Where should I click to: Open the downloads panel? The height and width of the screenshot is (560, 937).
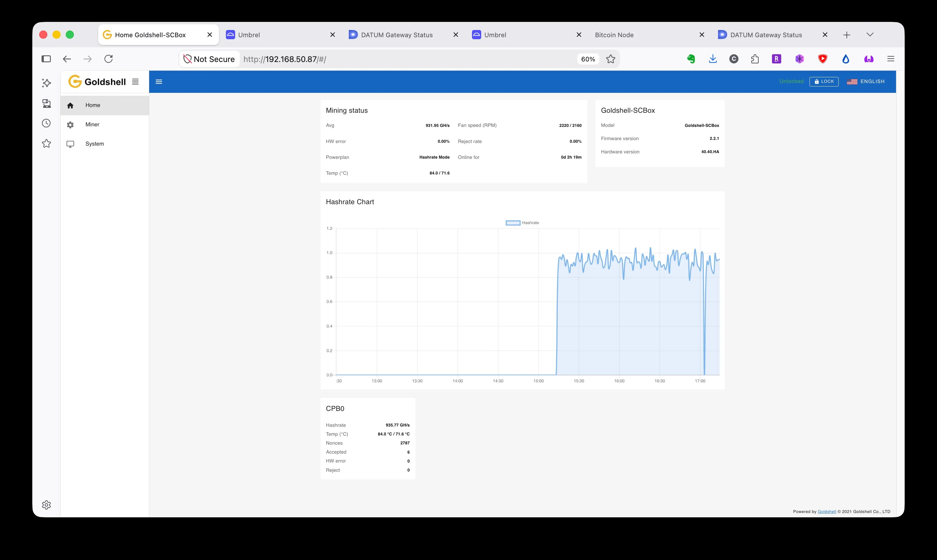point(713,59)
